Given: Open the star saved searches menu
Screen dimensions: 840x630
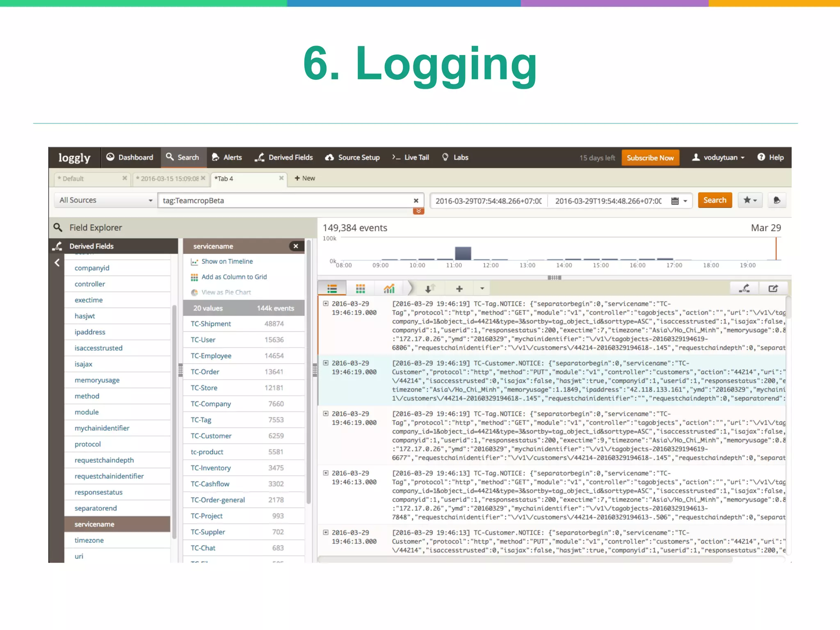Looking at the screenshot, I should 750,200.
